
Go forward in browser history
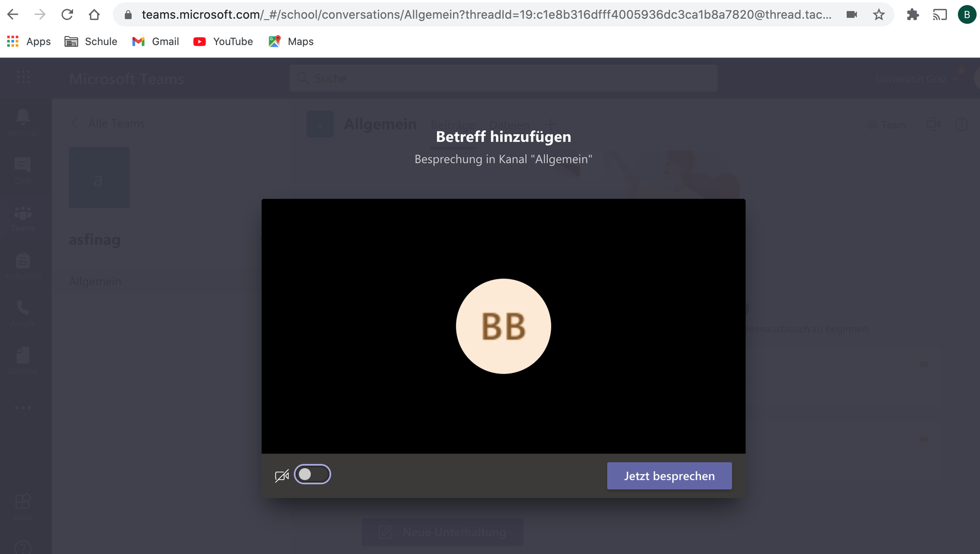(x=40, y=15)
